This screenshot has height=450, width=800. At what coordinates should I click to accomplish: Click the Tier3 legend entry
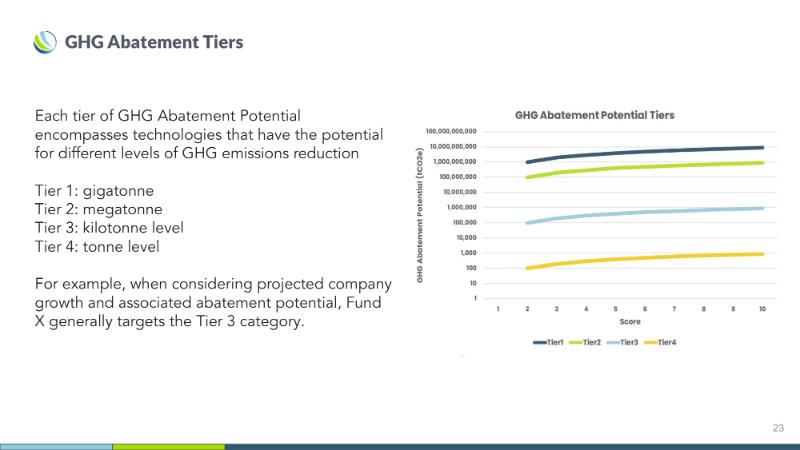[x=624, y=342]
